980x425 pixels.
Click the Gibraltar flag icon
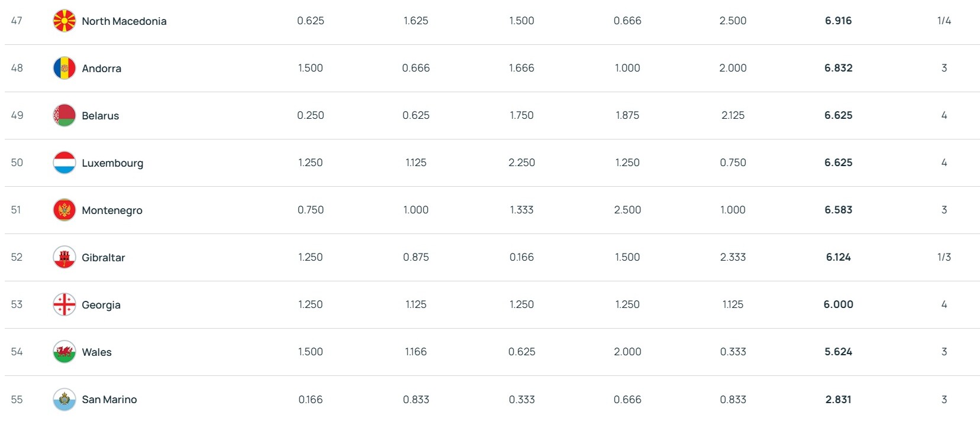[x=64, y=257]
